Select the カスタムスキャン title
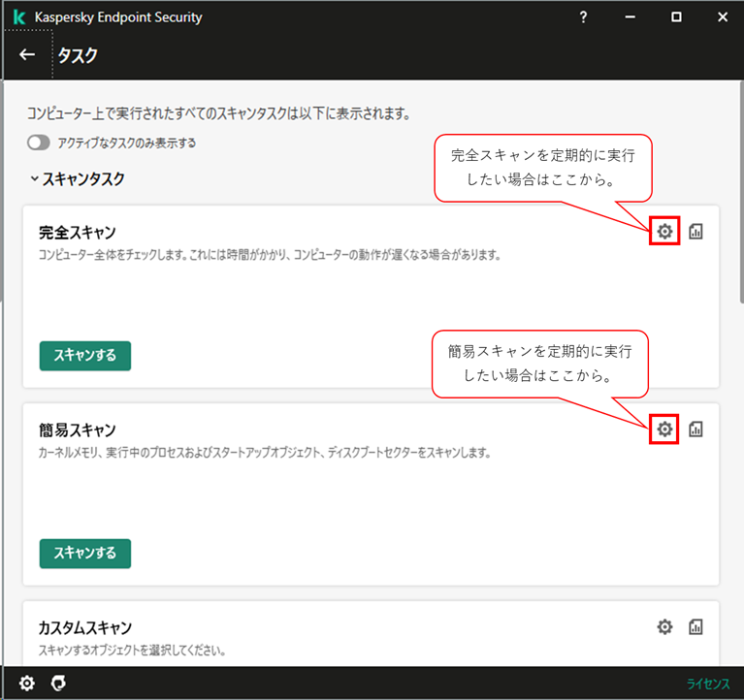 85,628
